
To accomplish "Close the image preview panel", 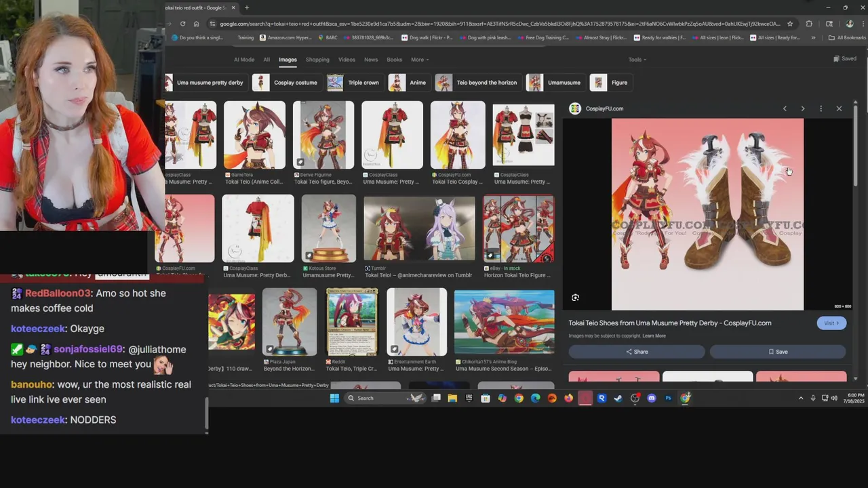I will tap(839, 108).
